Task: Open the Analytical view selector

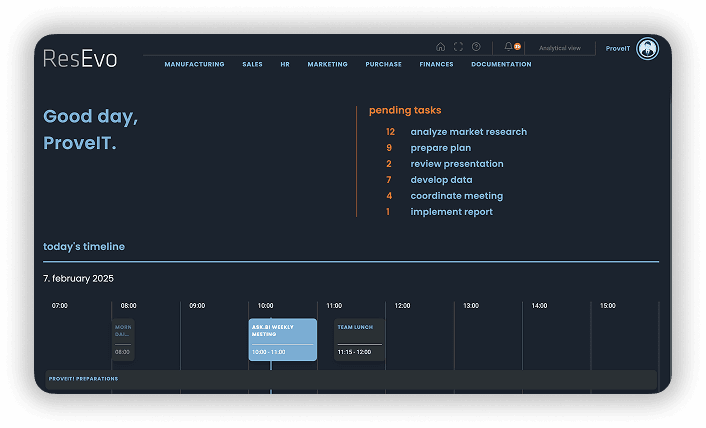Action: (x=559, y=48)
